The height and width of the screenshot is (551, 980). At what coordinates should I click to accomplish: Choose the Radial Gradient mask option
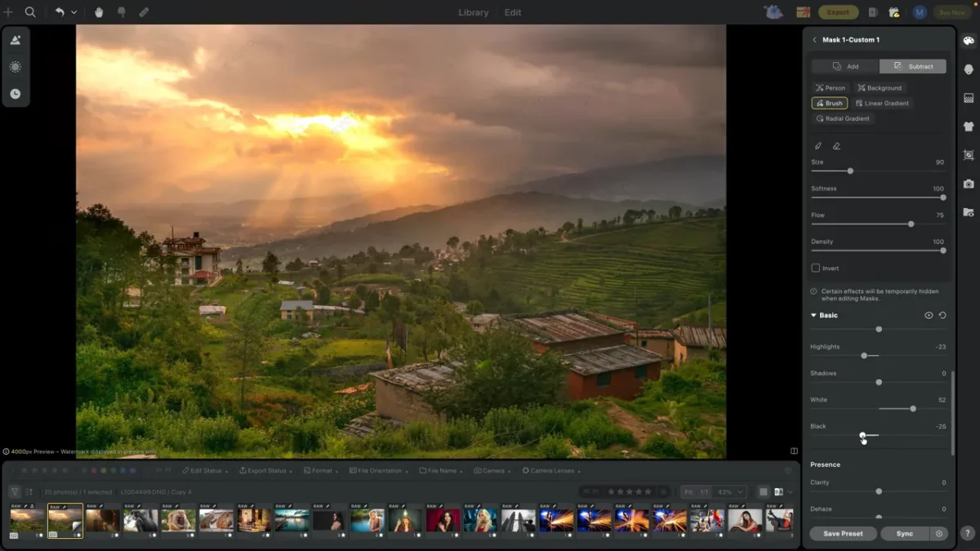(x=843, y=118)
